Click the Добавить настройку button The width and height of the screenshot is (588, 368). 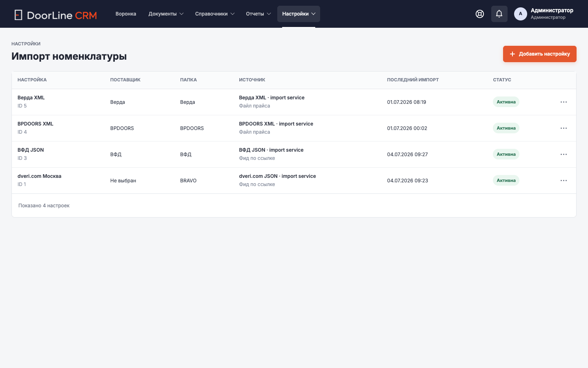pos(539,54)
